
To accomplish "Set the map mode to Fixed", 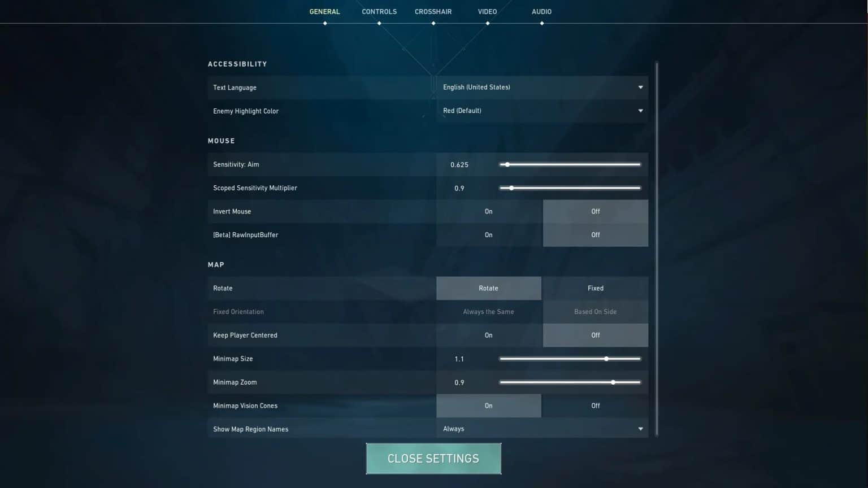I will click(595, 288).
